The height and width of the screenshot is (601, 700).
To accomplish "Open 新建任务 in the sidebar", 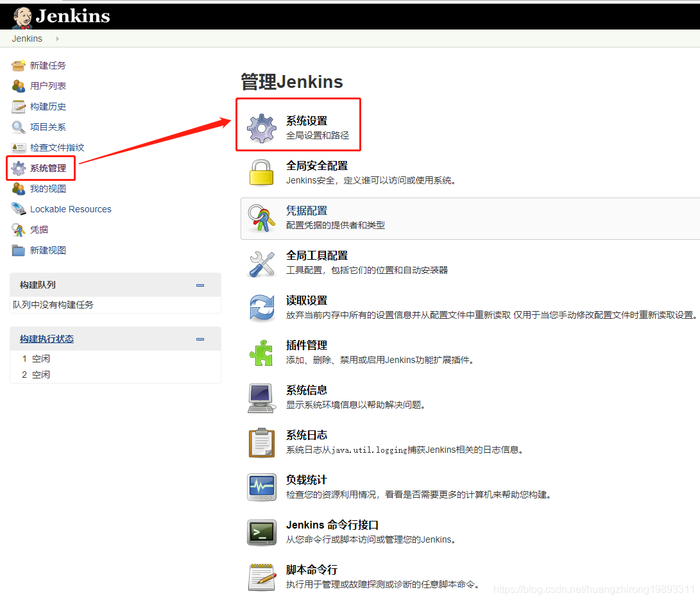I will tap(47, 65).
